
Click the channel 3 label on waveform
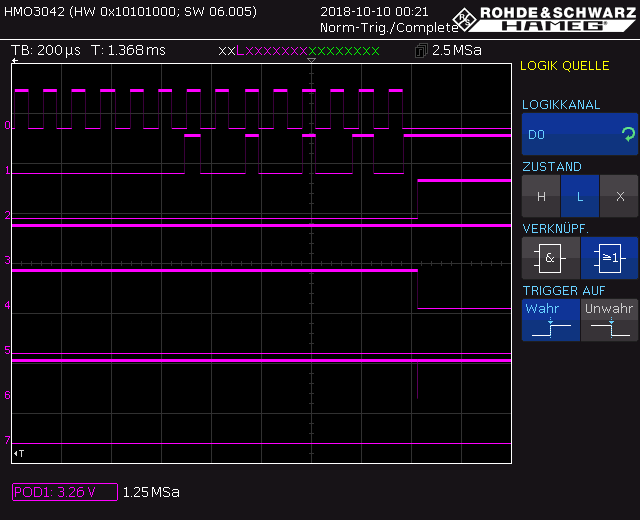pos(7,260)
